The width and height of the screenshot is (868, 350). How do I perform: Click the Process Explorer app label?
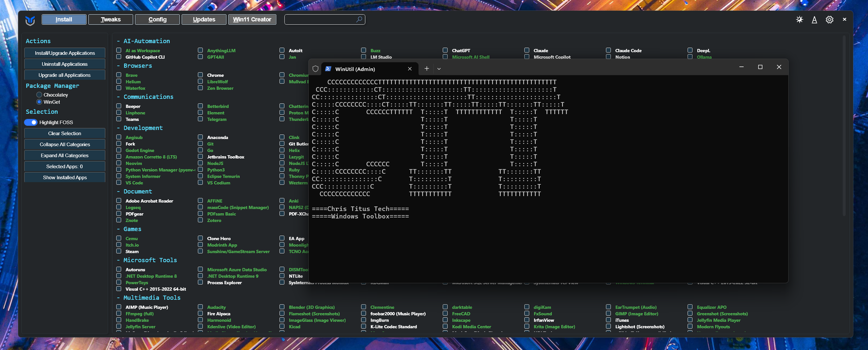coord(225,283)
